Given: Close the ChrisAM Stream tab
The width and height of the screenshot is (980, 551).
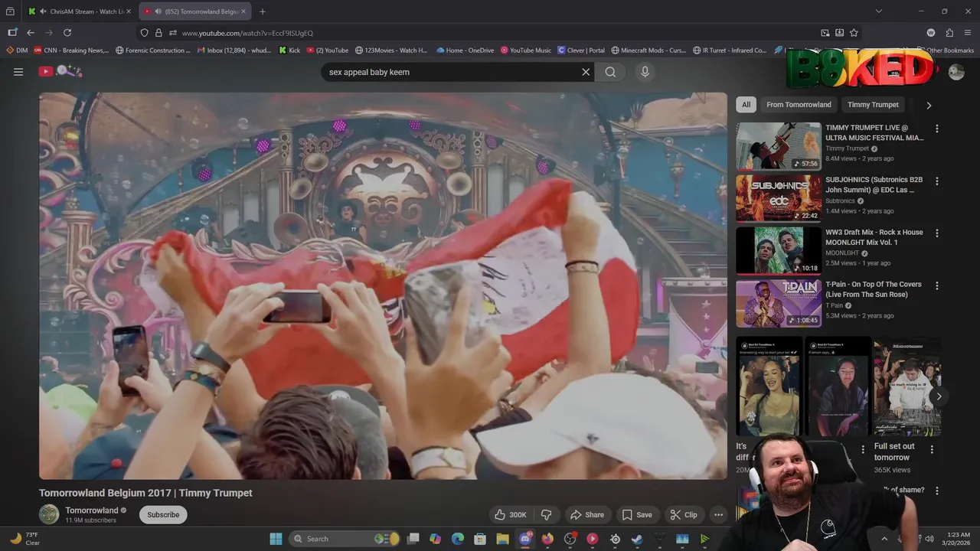Looking at the screenshot, I should click(128, 11).
